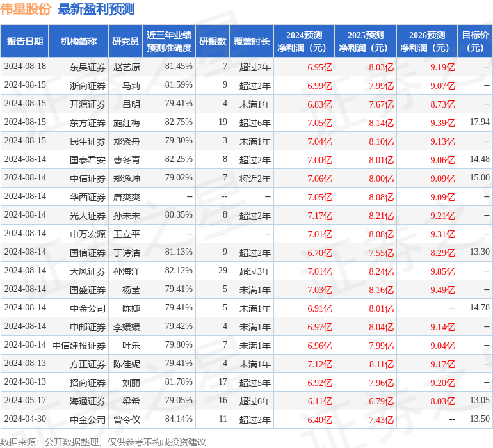Select the 最新盈利预测 title text

tap(96, 9)
